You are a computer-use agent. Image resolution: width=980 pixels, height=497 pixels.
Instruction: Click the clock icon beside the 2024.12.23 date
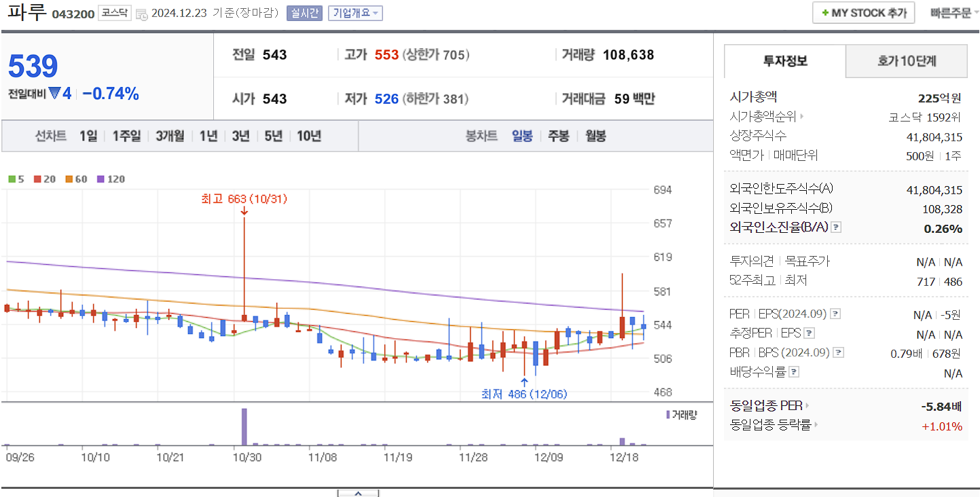(x=141, y=13)
